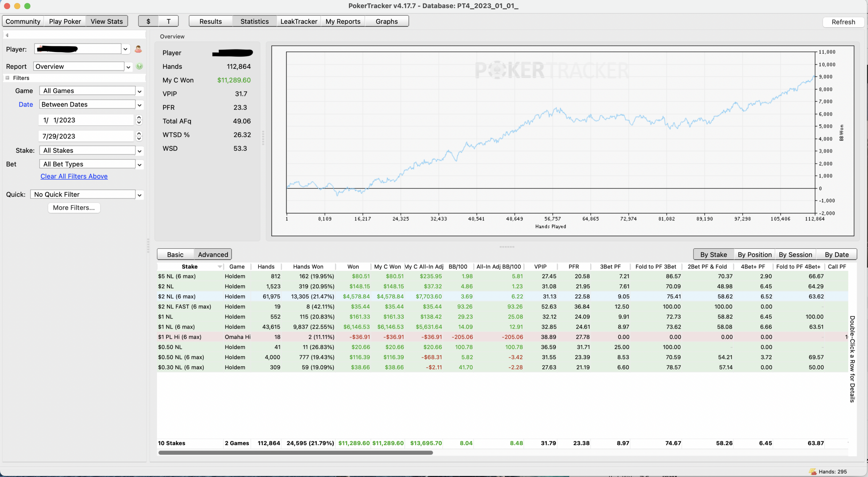Open the View Stats tab
Screen dimensions: 868x477
(x=106, y=21)
